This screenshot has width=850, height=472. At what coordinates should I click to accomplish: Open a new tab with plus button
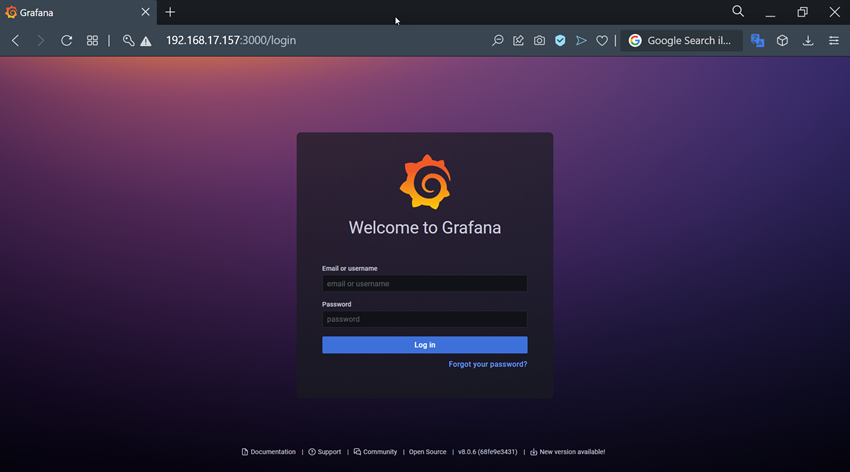click(170, 12)
